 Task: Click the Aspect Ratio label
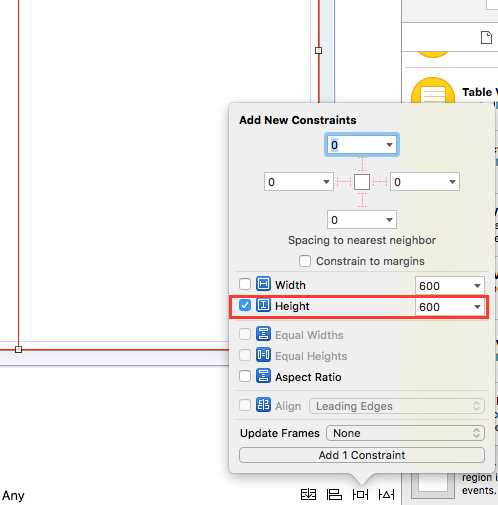point(308,377)
